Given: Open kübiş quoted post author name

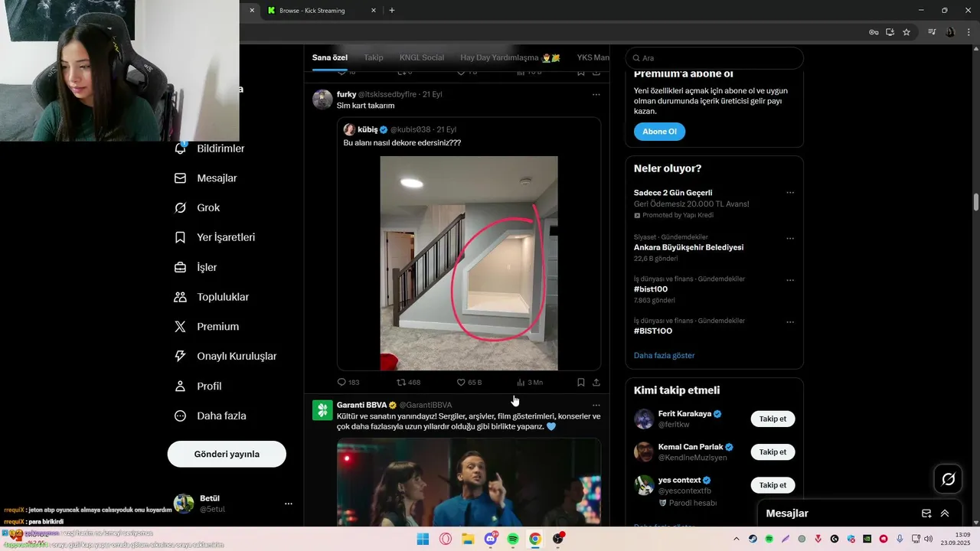Looking at the screenshot, I should pyautogui.click(x=367, y=129).
